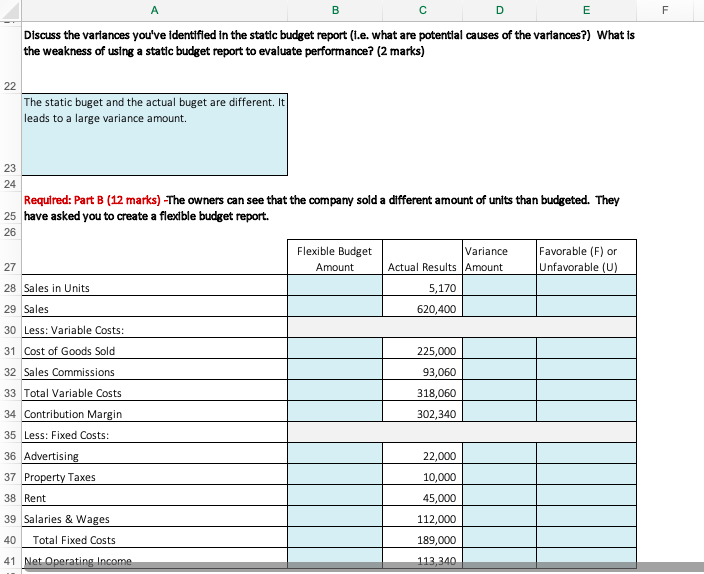Viewport: 704px width, 574px height.
Task: Click the select-all corner triangle
Action: coord(10,10)
